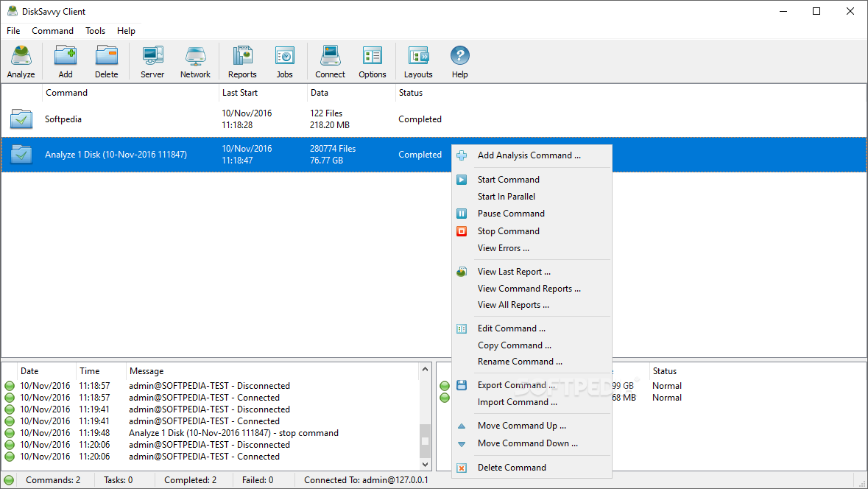
Task: Click the icon beside Edit Command
Action: click(x=462, y=328)
